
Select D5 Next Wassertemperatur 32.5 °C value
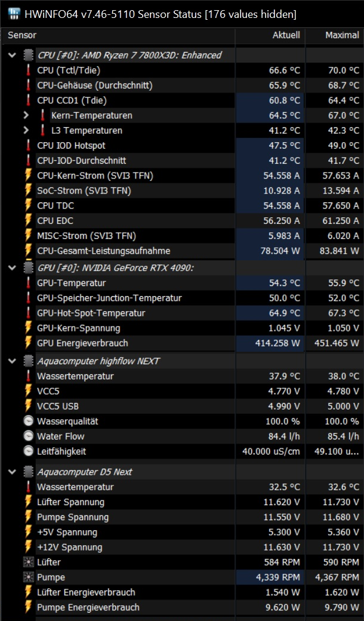[x=285, y=487]
